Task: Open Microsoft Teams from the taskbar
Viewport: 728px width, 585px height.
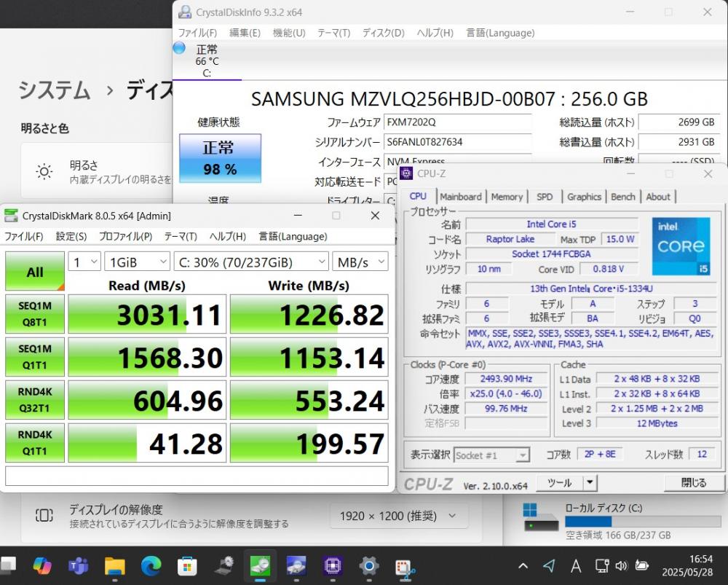Action: click(79, 566)
